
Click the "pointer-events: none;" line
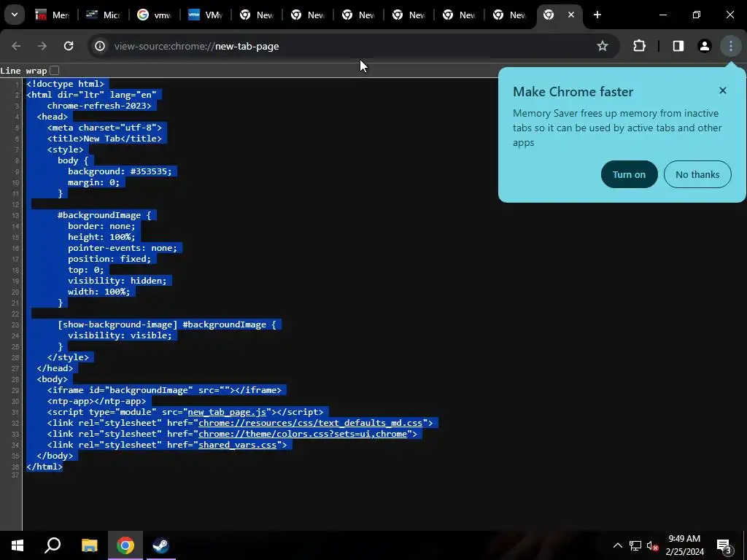[x=123, y=248]
